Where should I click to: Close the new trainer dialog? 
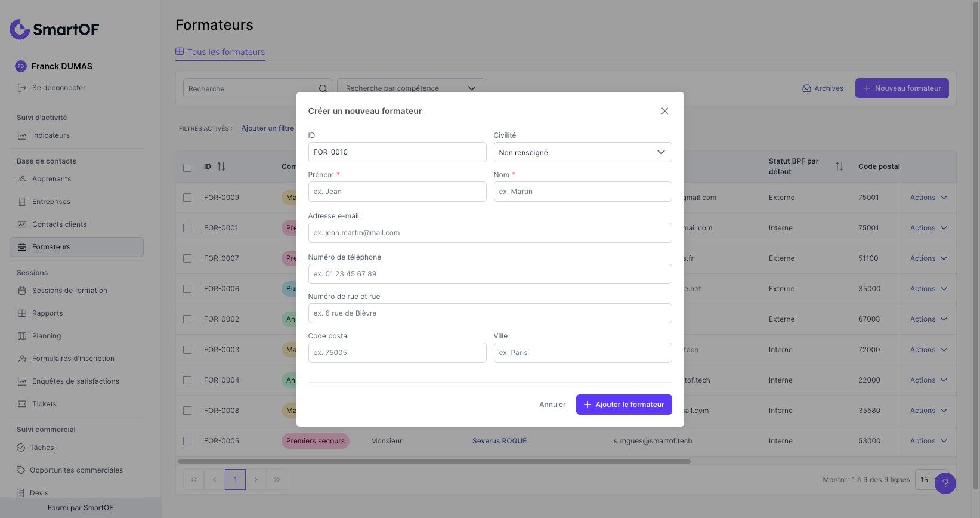tap(664, 111)
